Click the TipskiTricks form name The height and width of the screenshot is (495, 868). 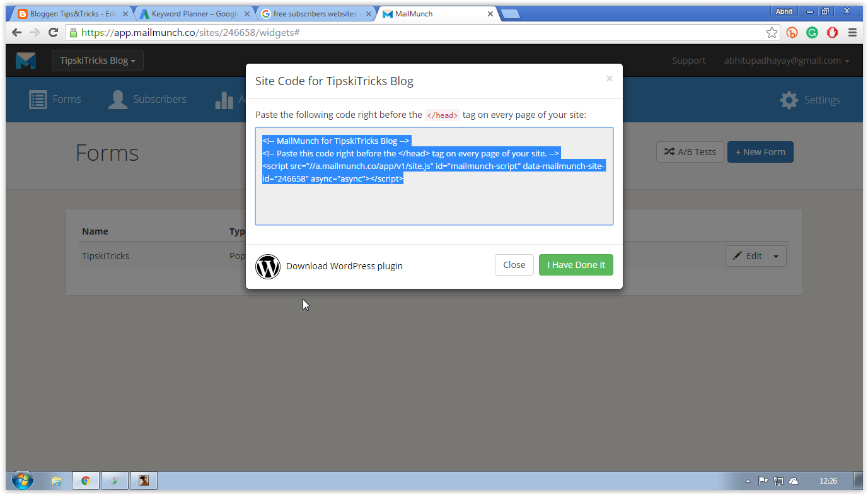point(105,256)
